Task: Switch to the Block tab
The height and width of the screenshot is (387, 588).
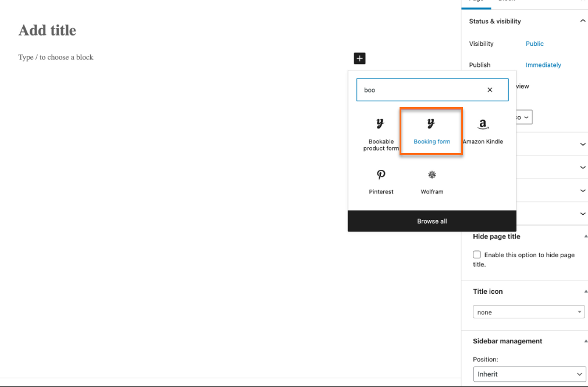Action: pyautogui.click(x=505, y=2)
